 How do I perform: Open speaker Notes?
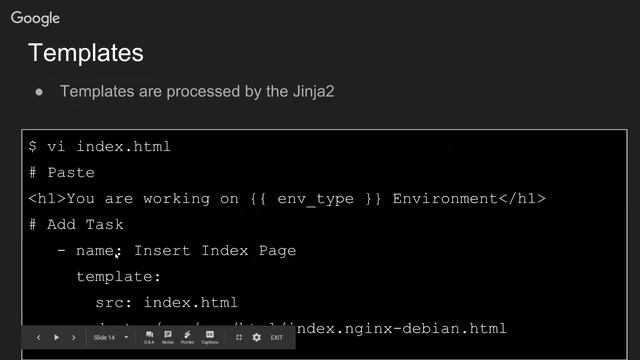coord(168,337)
